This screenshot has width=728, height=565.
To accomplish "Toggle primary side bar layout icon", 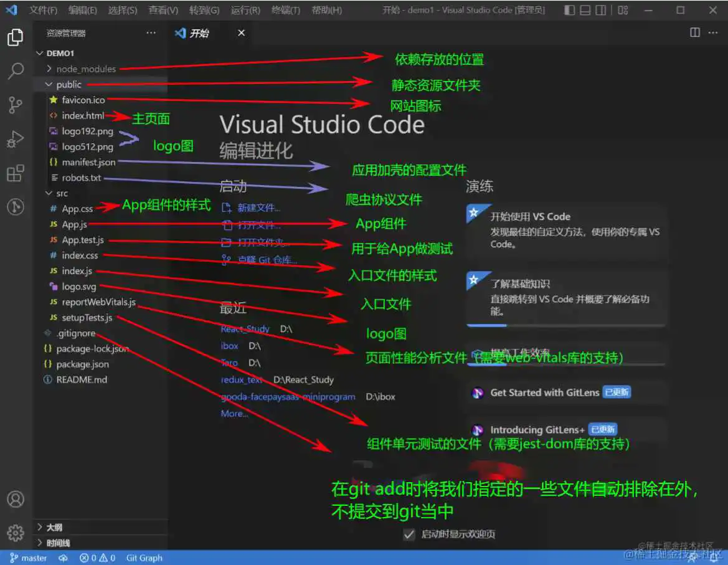I will click(x=569, y=10).
